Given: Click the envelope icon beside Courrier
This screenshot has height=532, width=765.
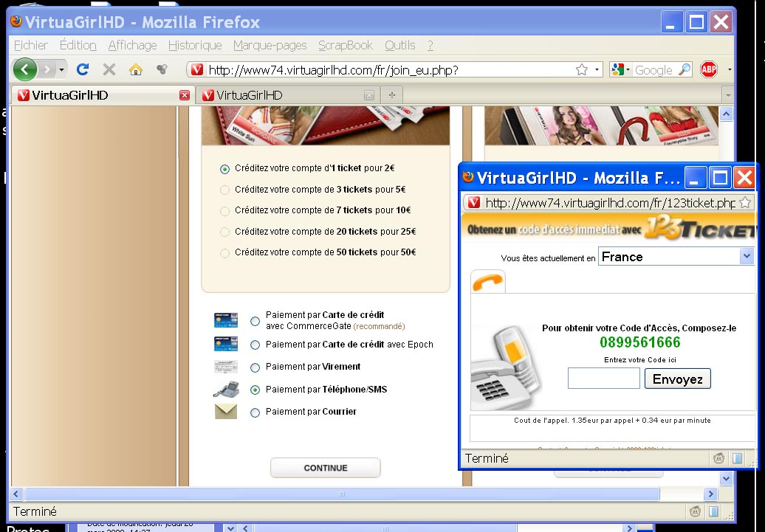Looking at the screenshot, I should [226, 412].
